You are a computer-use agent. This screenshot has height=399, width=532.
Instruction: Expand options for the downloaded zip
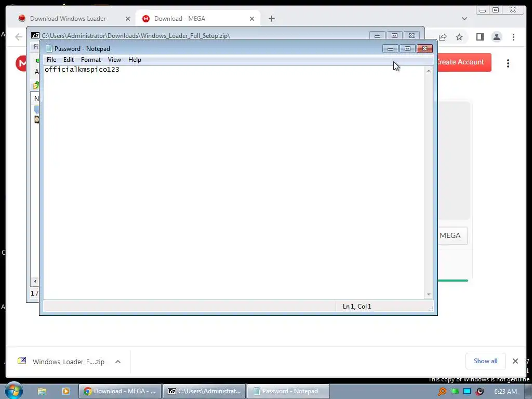tap(118, 362)
